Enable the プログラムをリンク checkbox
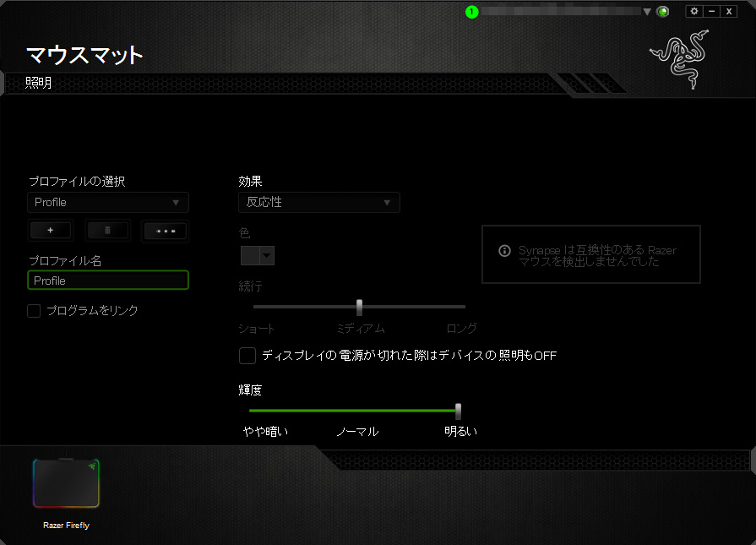Image resolution: width=756 pixels, height=545 pixels. (x=34, y=311)
